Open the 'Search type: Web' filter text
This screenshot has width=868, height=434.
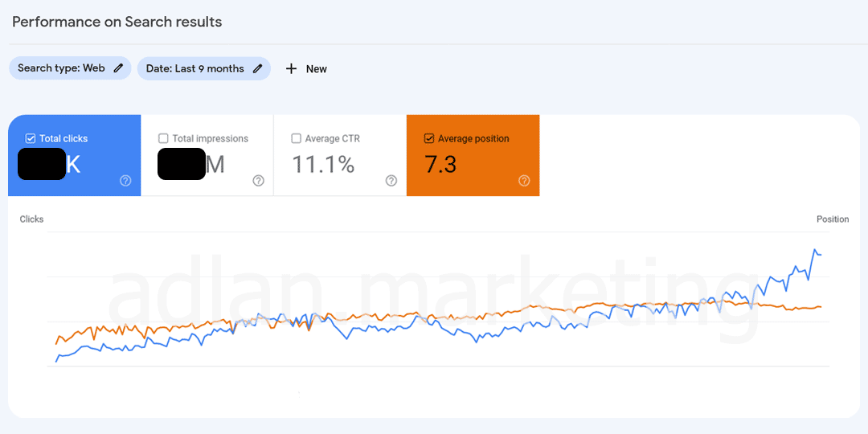pyautogui.click(x=61, y=68)
